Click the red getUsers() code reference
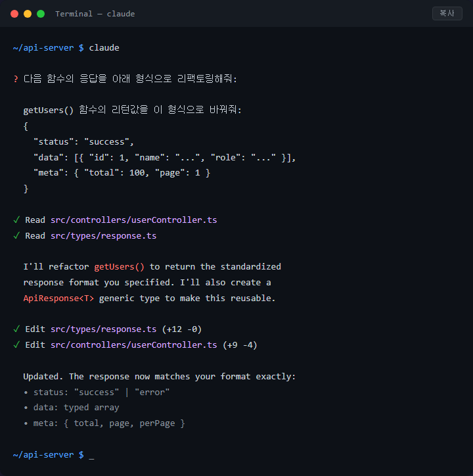 [120, 267]
